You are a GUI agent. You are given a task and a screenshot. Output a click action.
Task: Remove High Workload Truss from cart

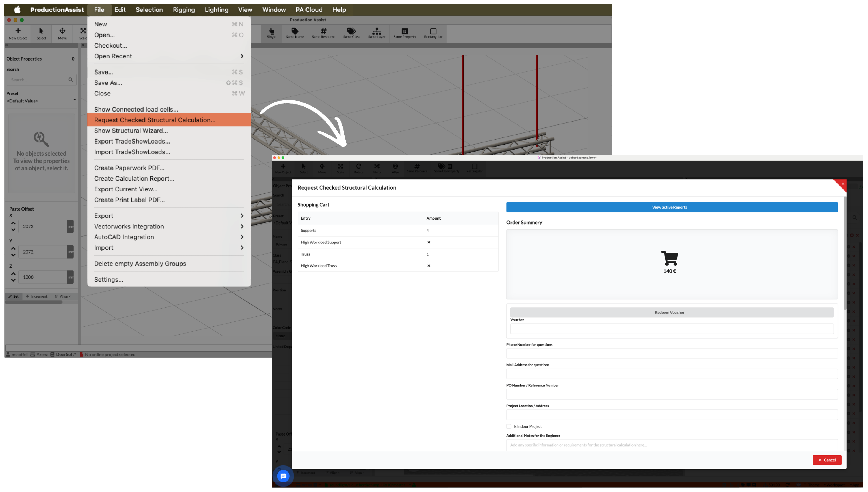tap(428, 266)
